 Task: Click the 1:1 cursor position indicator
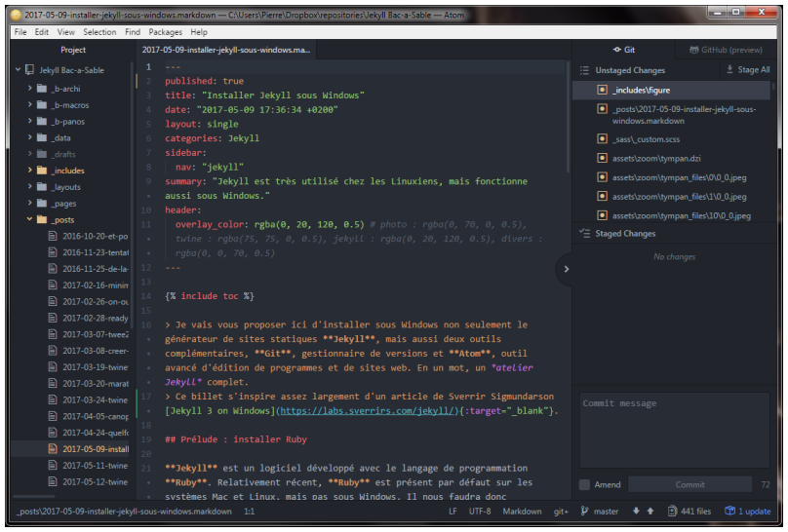(250, 511)
